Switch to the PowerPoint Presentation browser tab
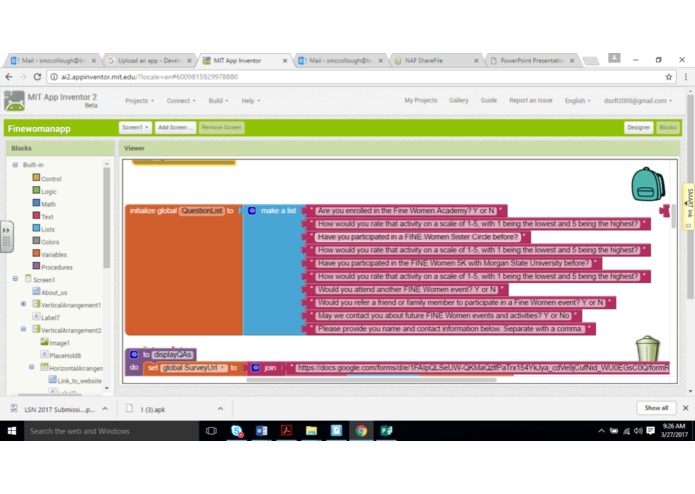695x494 pixels. point(533,61)
